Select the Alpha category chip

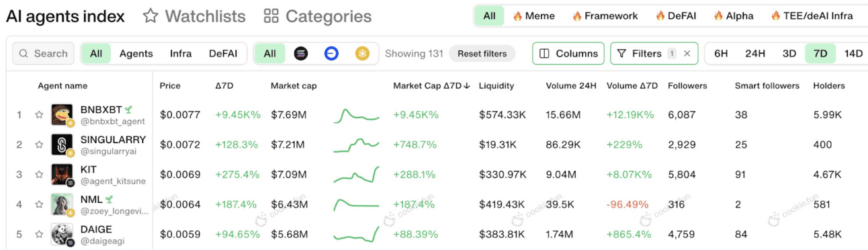click(x=733, y=16)
